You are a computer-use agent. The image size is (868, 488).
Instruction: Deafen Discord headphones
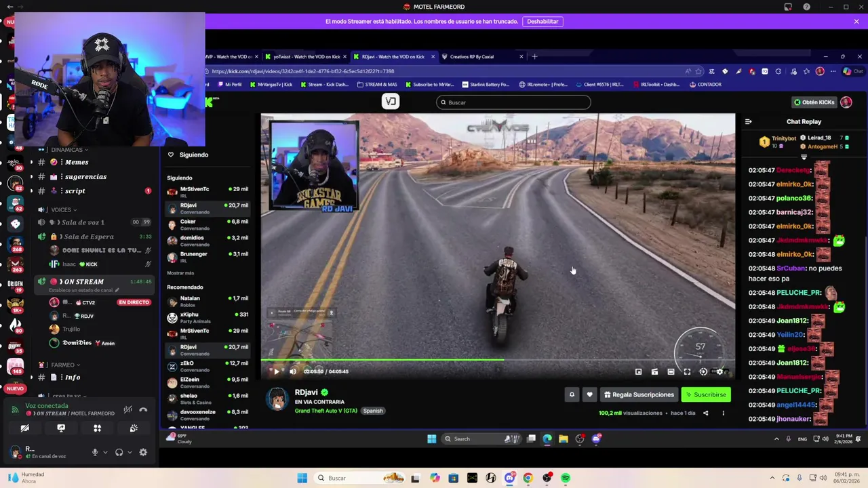pyautogui.click(x=119, y=453)
